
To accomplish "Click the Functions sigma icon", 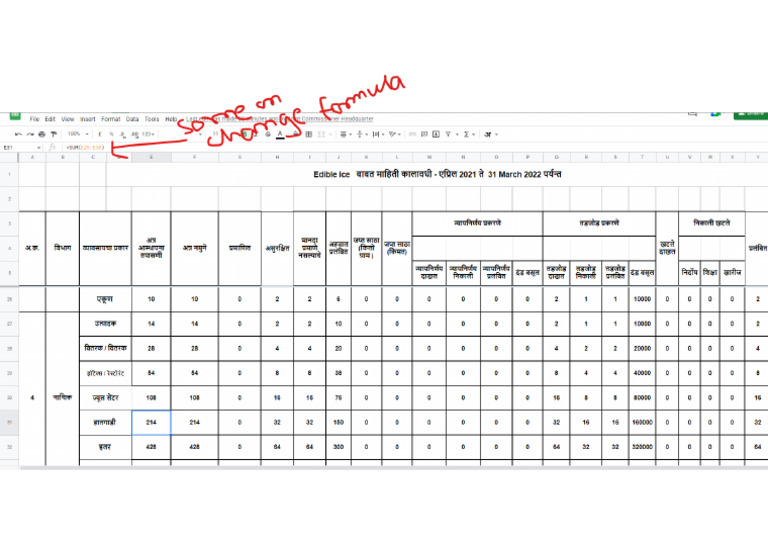I will click(x=466, y=134).
